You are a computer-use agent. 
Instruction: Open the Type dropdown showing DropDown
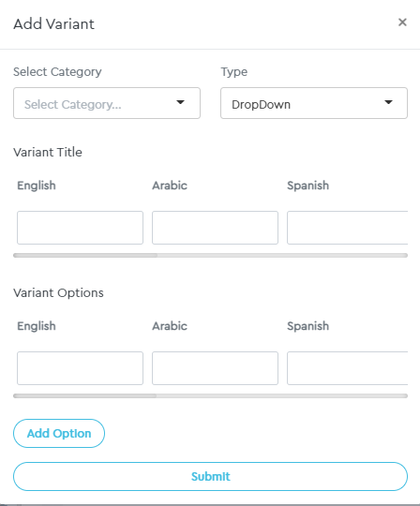(x=314, y=103)
